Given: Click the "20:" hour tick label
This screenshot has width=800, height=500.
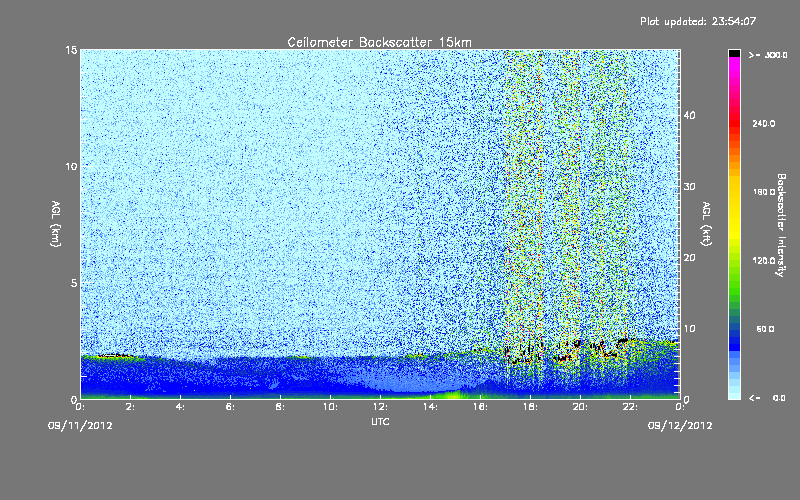Looking at the screenshot, I should 581,407.
